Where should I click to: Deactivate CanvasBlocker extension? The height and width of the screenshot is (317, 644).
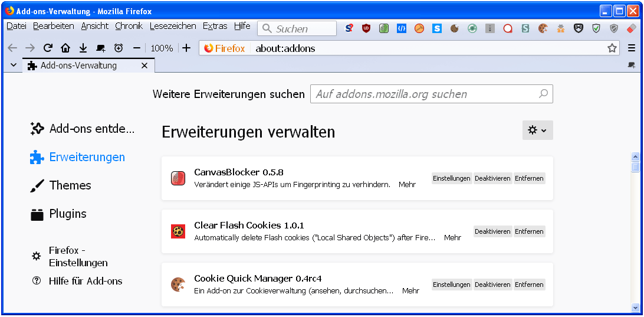point(492,178)
